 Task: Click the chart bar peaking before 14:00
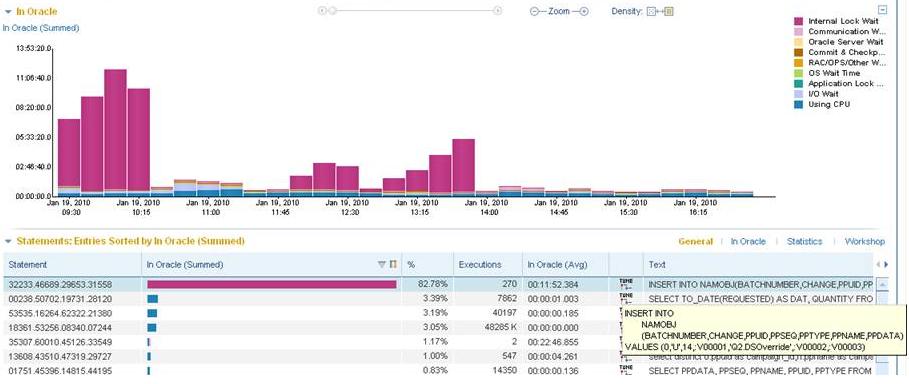464,167
